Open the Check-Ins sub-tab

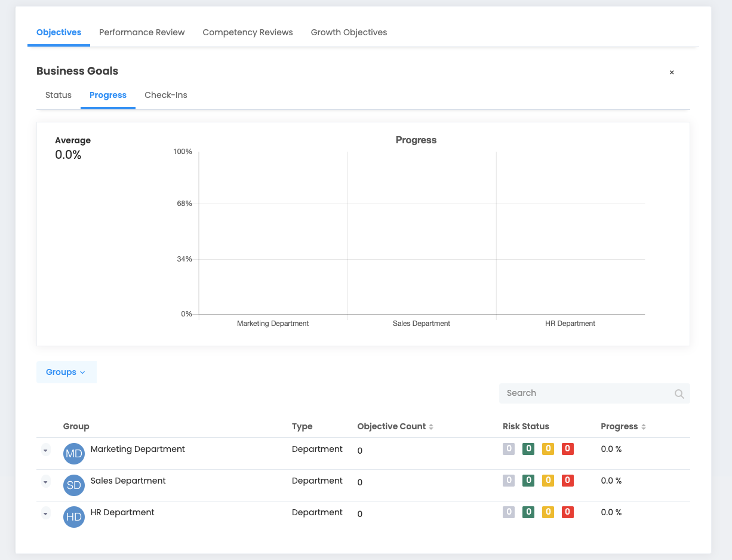coord(166,95)
